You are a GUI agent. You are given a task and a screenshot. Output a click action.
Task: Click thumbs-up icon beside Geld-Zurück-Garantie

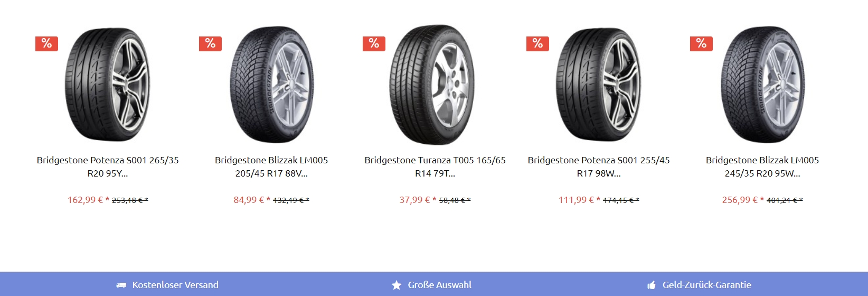click(x=652, y=285)
